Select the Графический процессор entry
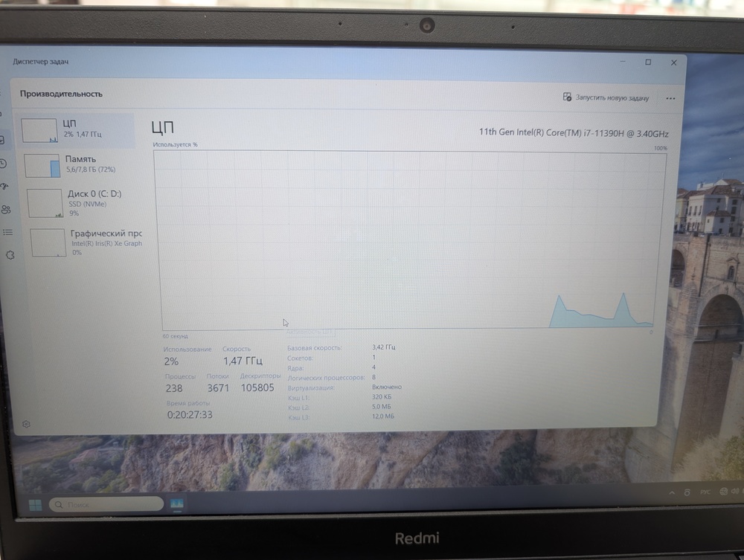744x560 pixels. click(86, 242)
